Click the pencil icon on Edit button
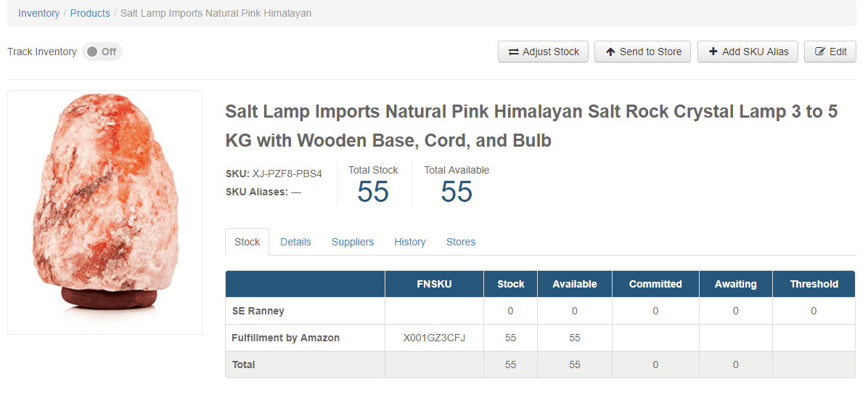Image resolution: width=868 pixels, height=395 pixels. 820,52
